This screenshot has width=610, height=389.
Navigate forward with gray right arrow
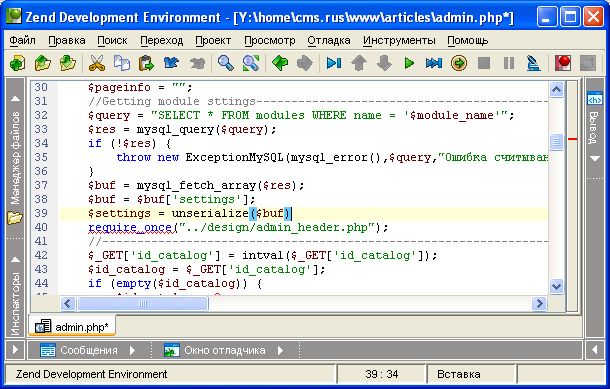click(305, 63)
